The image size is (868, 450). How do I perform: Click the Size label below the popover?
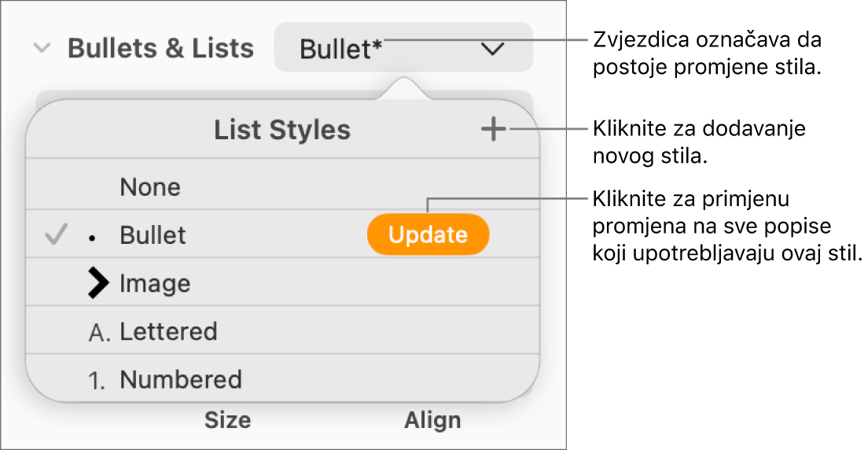[x=227, y=421]
